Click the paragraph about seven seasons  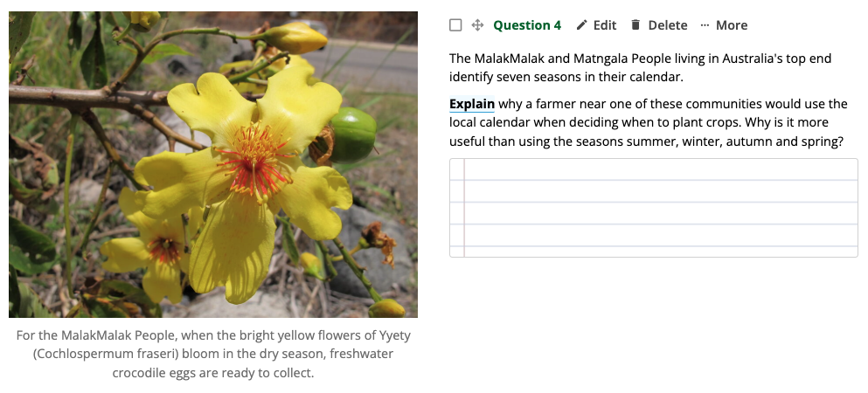(640, 67)
